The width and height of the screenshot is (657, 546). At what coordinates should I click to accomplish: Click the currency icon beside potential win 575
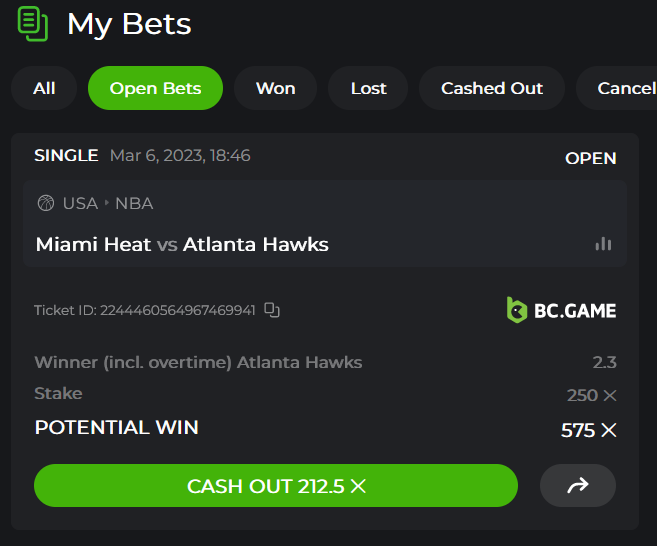click(x=608, y=430)
